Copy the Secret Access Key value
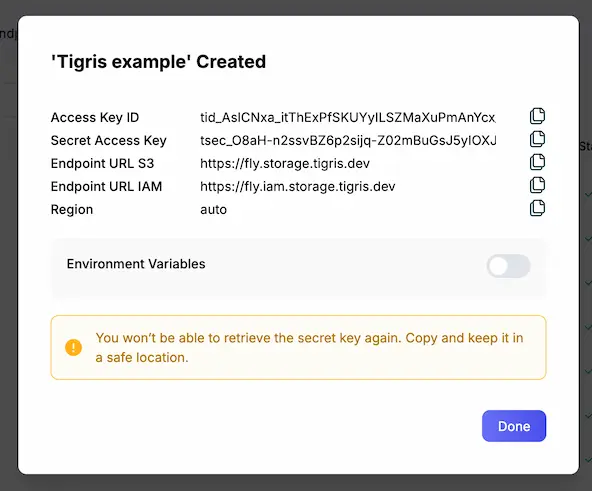 pyautogui.click(x=537, y=139)
